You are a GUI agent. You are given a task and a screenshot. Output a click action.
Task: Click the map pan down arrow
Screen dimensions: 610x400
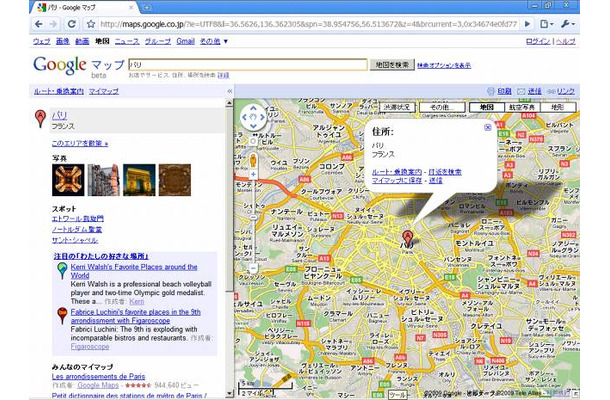point(253,126)
